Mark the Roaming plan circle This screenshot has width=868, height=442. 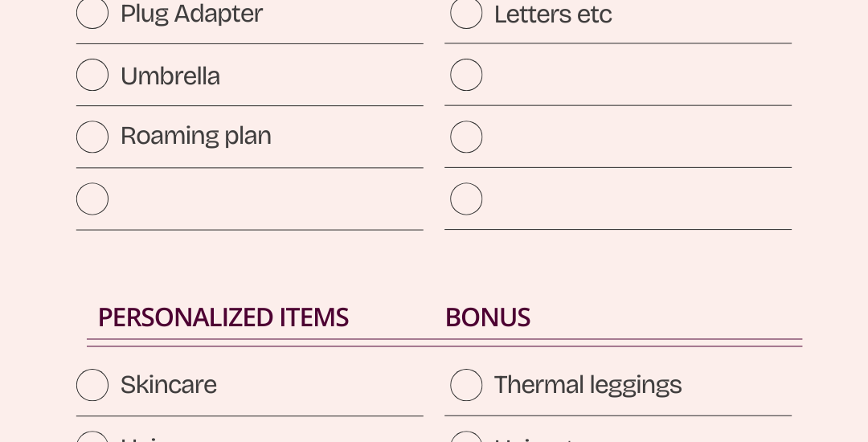point(92,137)
